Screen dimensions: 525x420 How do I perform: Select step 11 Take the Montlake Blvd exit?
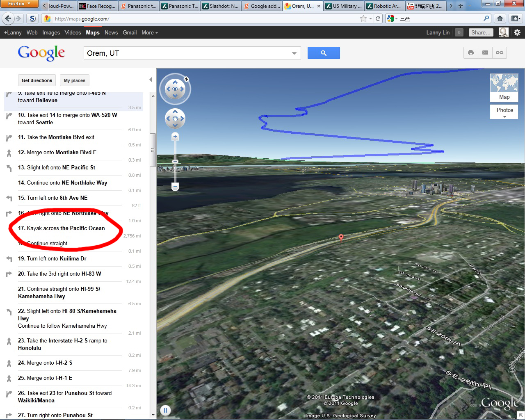pos(56,137)
